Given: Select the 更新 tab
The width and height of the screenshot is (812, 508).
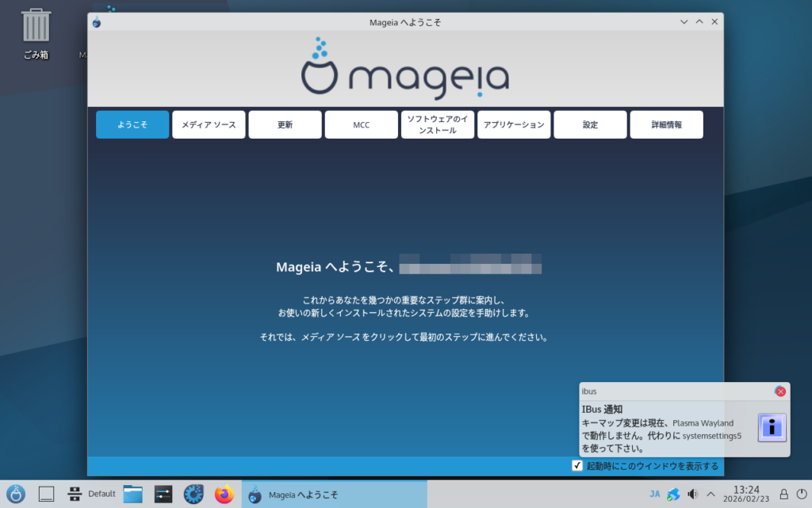Looking at the screenshot, I should click(285, 125).
